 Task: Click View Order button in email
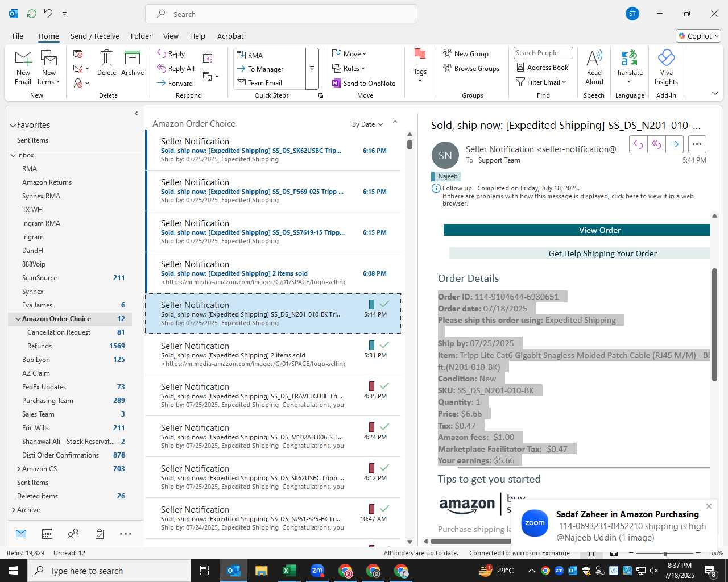pos(577,230)
